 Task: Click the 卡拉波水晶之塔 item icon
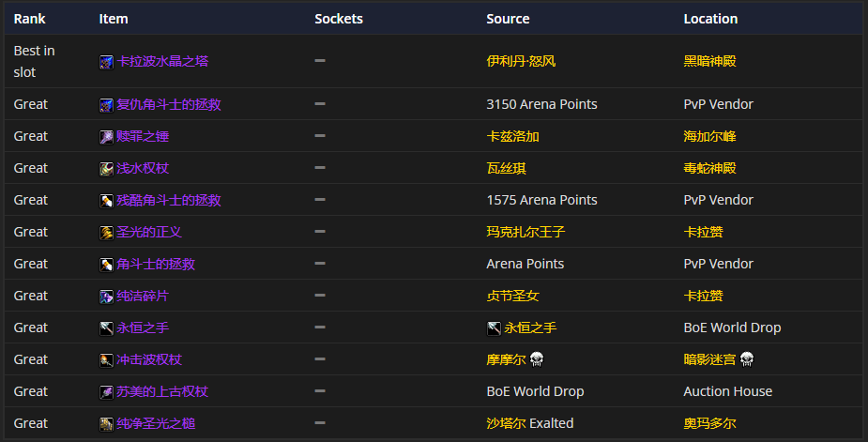(x=107, y=62)
